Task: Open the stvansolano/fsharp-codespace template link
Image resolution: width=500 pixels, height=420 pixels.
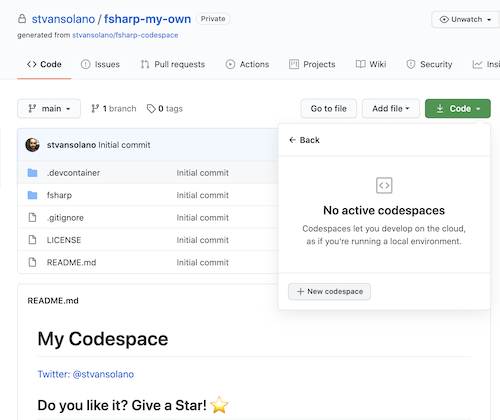Action: pyautogui.click(x=125, y=35)
